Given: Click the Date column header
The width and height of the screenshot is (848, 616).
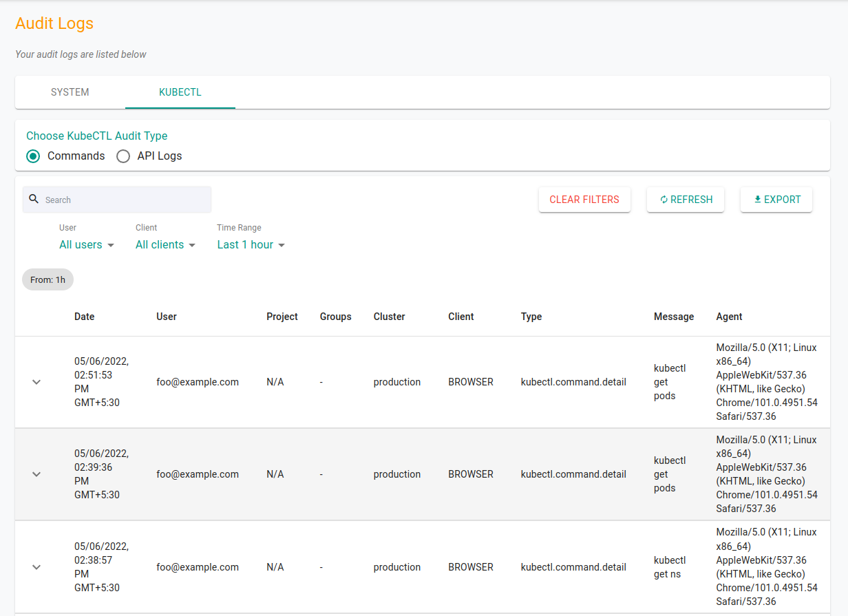Looking at the screenshot, I should click(85, 317).
